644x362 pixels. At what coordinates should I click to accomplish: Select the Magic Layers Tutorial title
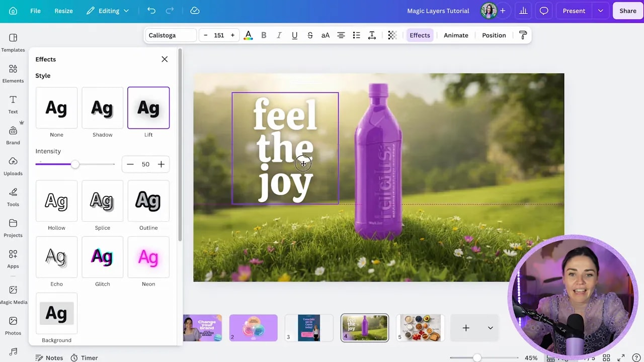pyautogui.click(x=438, y=11)
